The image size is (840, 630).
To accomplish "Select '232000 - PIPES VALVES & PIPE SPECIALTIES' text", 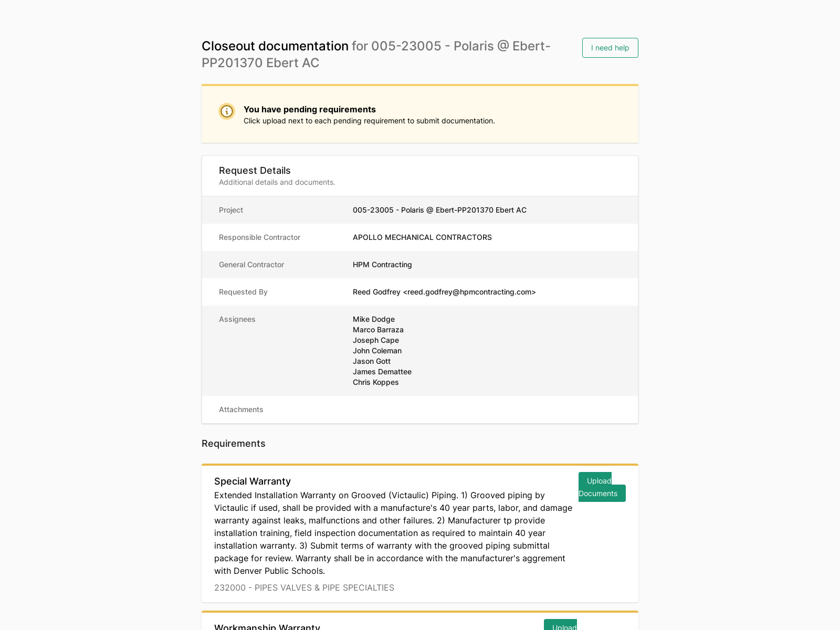I will pos(304,587).
